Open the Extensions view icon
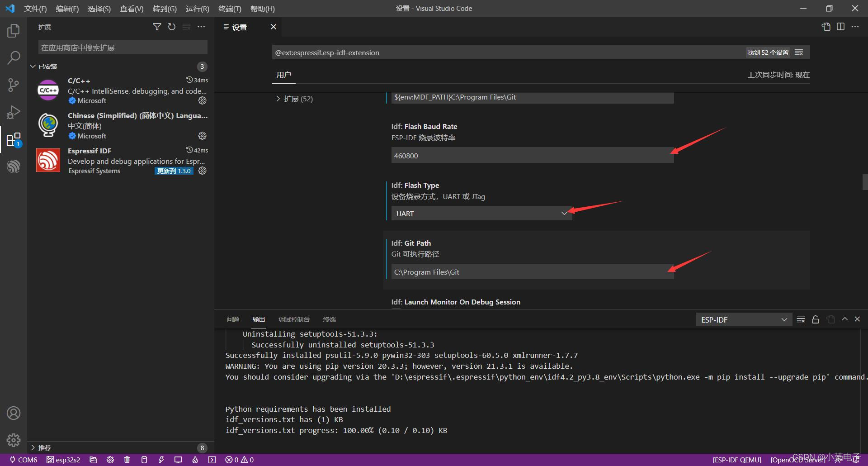The width and height of the screenshot is (868, 466). [14, 140]
